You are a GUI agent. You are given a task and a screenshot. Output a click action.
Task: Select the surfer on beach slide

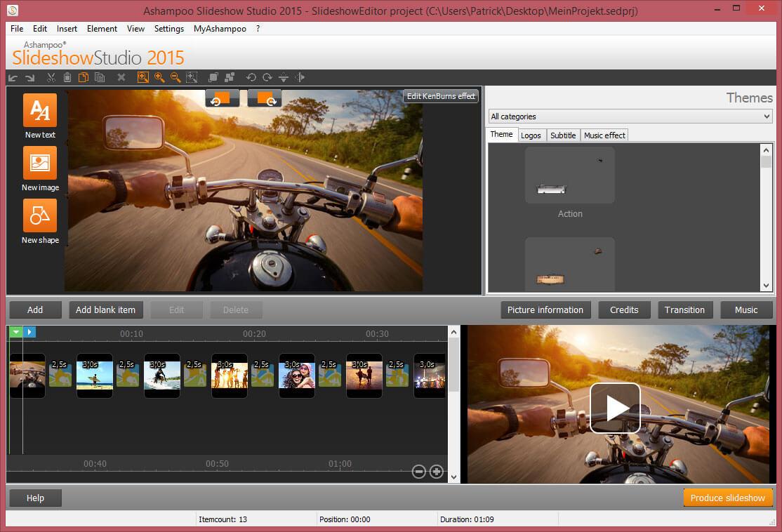pyautogui.click(x=95, y=375)
